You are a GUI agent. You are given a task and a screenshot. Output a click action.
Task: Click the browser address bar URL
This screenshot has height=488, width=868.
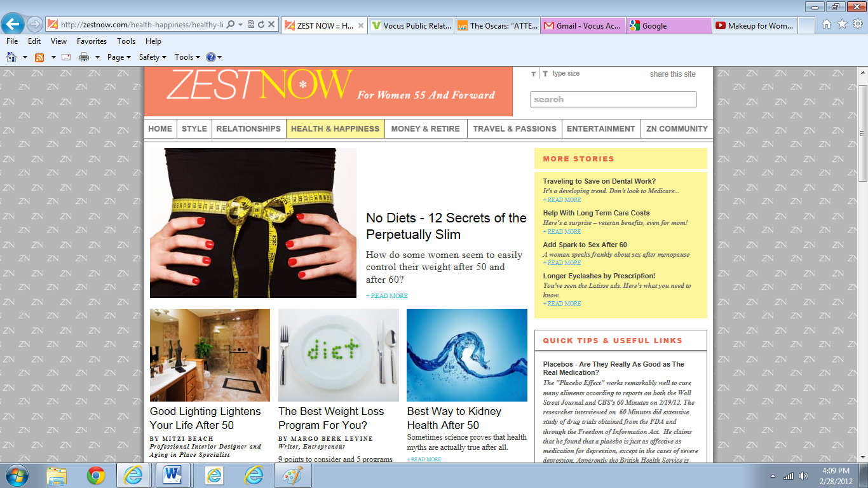pos(142,25)
